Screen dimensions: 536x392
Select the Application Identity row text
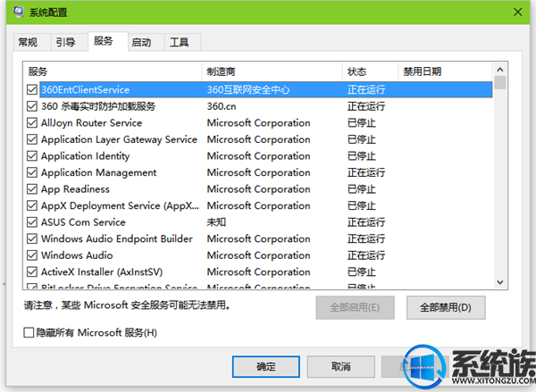pyautogui.click(x=86, y=156)
